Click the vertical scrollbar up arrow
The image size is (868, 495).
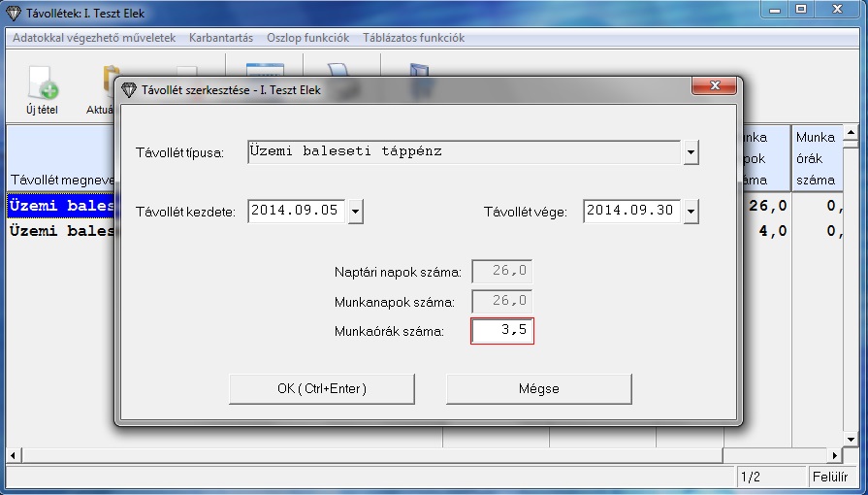point(851,133)
